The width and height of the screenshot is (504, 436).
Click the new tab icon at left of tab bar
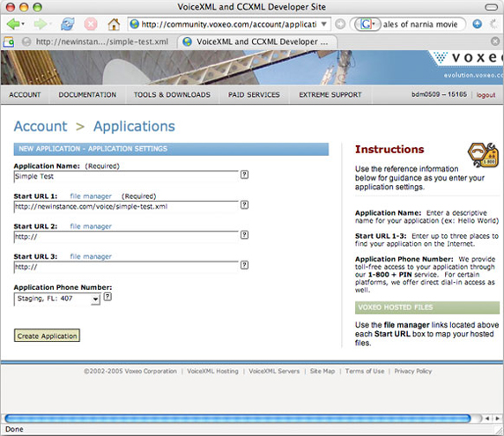coord(8,41)
